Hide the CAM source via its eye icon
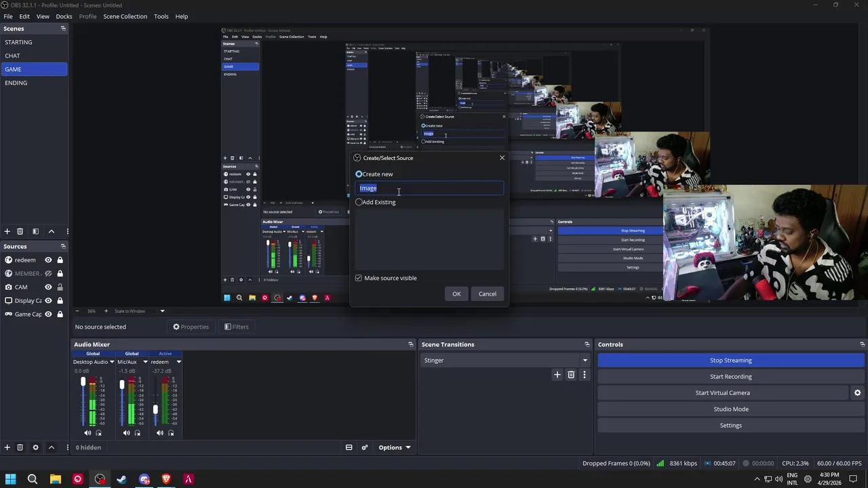Screen dimensions: 868x488 coord(48,287)
